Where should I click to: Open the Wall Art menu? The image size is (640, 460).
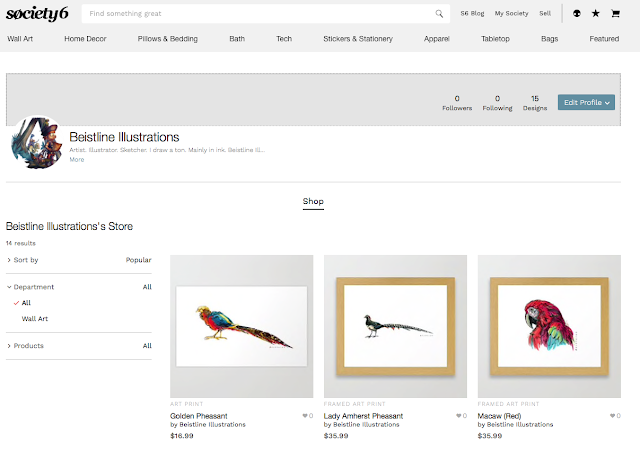point(22,39)
